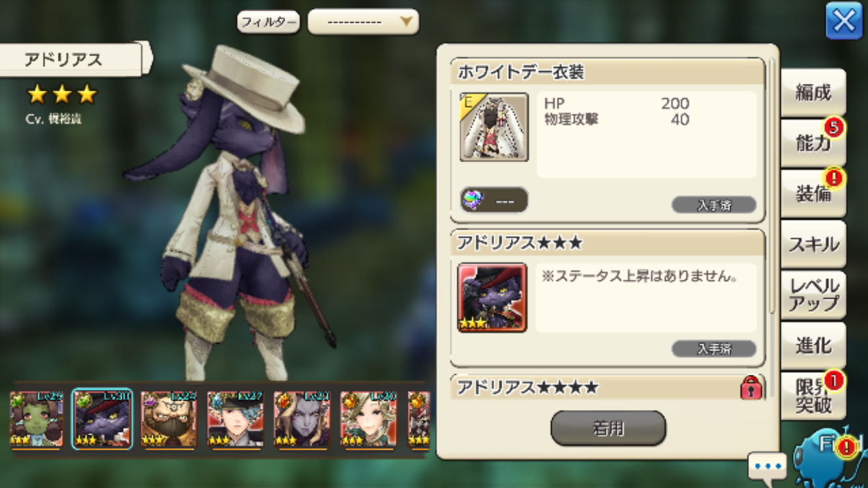Image resolution: width=868 pixels, height=488 pixels.
Task: Go to the 装備 tab
Action: coord(813,193)
